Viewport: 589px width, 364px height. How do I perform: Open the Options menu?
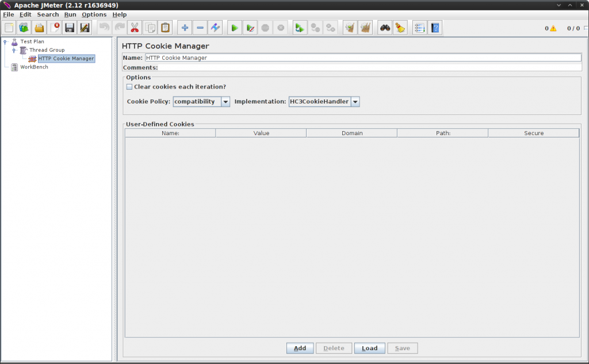coord(94,14)
